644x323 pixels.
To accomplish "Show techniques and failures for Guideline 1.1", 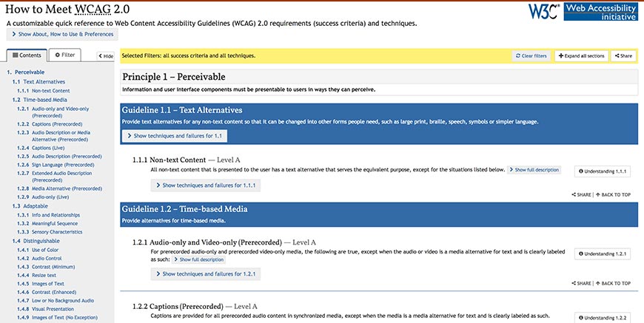I will click(175, 136).
